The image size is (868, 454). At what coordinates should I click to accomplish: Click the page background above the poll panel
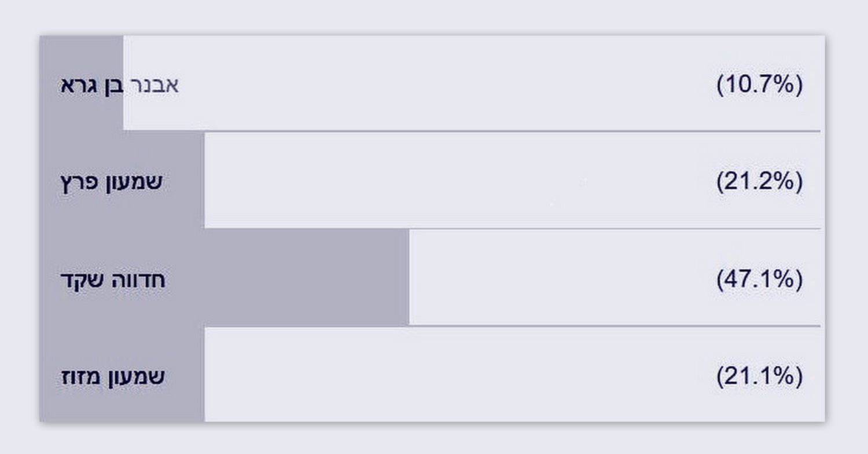coord(434,16)
